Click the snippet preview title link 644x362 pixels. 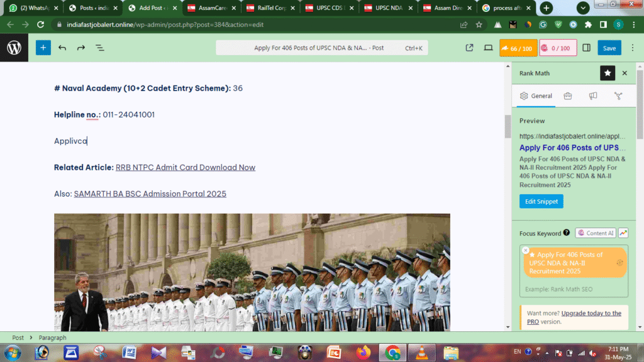pos(572,148)
